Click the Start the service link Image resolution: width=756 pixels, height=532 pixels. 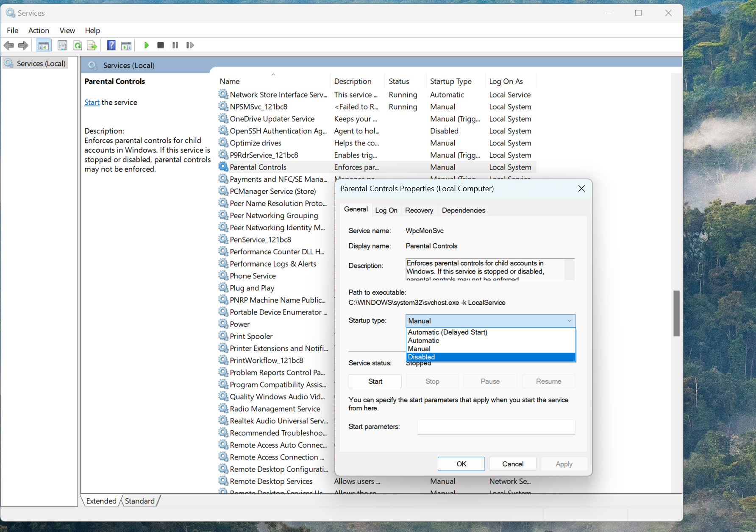[92, 102]
